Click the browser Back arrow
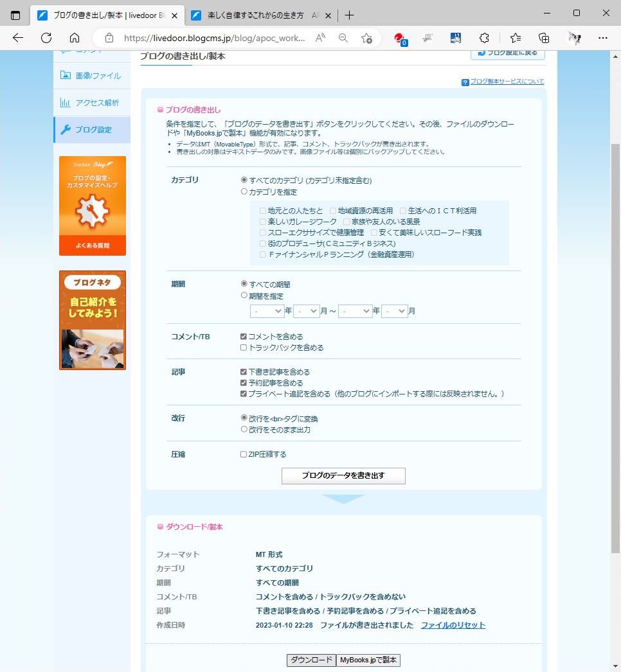Viewport: 621px width, 672px height. [18, 38]
